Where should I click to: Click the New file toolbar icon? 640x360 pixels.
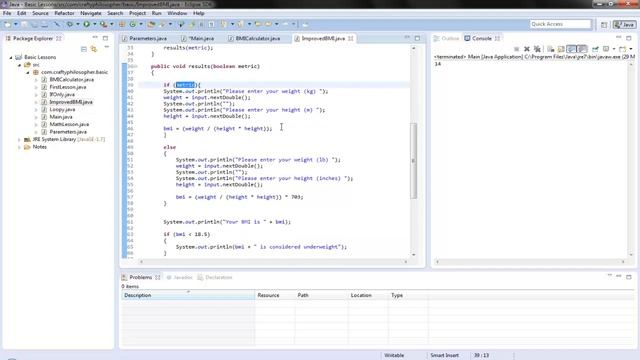click(x=7, y=24)
